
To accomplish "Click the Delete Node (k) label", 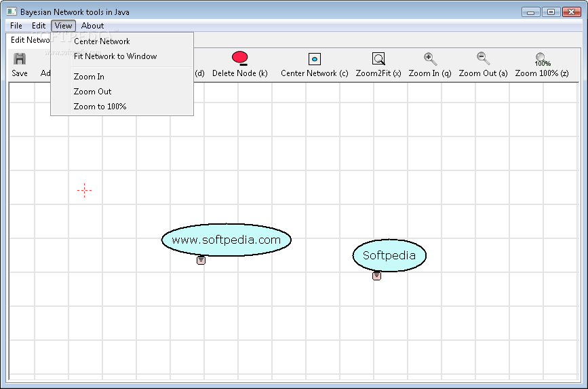I will click(x=240, y=73).
